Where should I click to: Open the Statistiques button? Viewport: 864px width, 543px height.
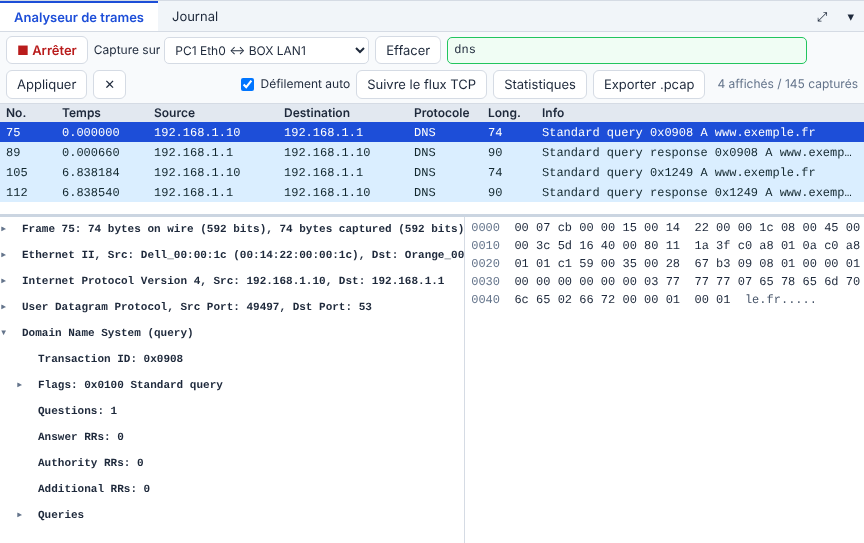[539, 84]
